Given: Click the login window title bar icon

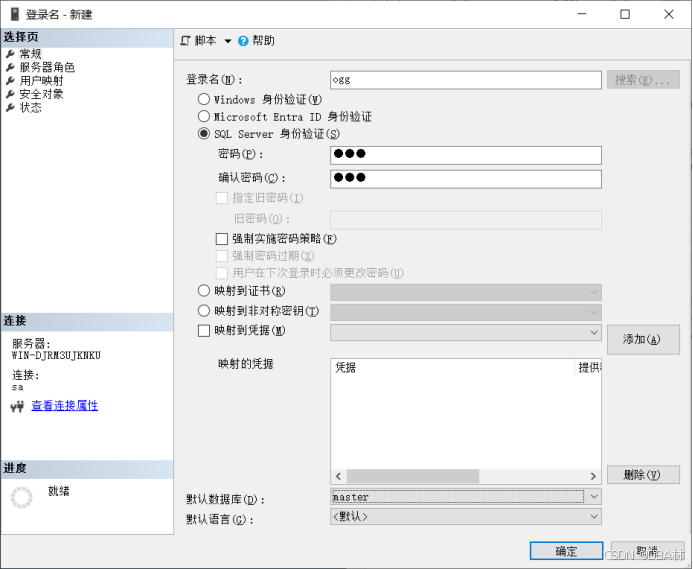Looking at the screenshot, I should (15, 14).
